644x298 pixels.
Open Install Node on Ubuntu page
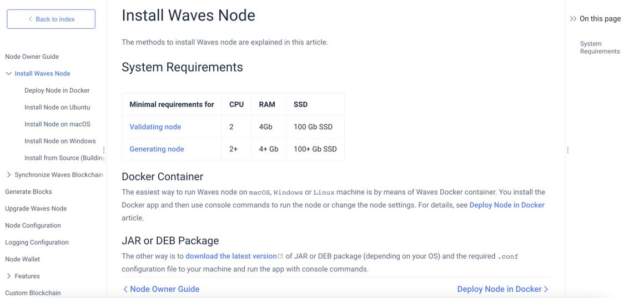[57, 107]
